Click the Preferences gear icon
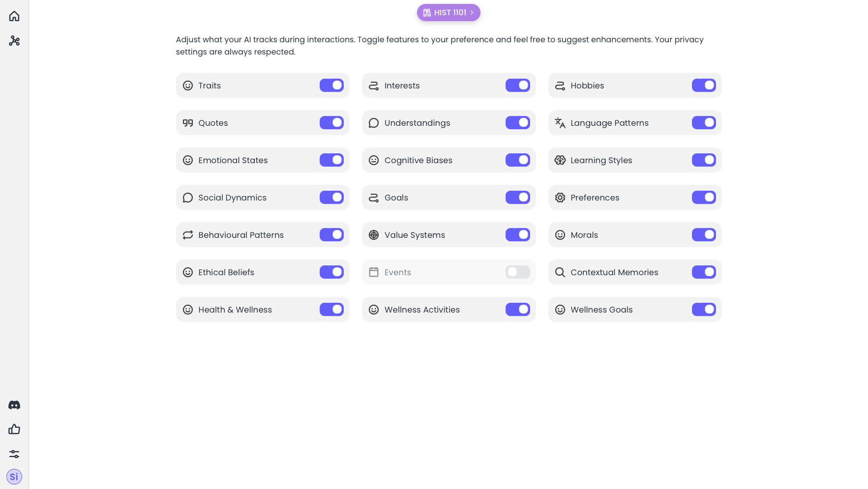 click(560, 198)
